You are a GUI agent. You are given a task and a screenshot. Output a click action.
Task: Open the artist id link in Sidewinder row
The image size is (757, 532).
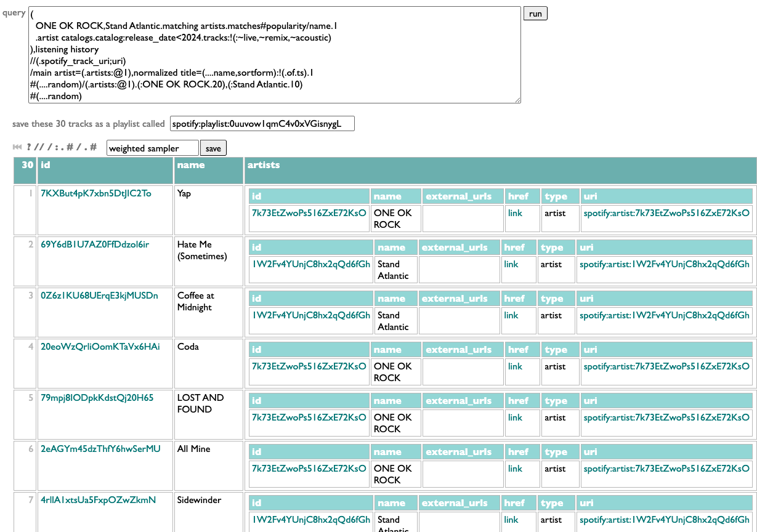point(311,520)
